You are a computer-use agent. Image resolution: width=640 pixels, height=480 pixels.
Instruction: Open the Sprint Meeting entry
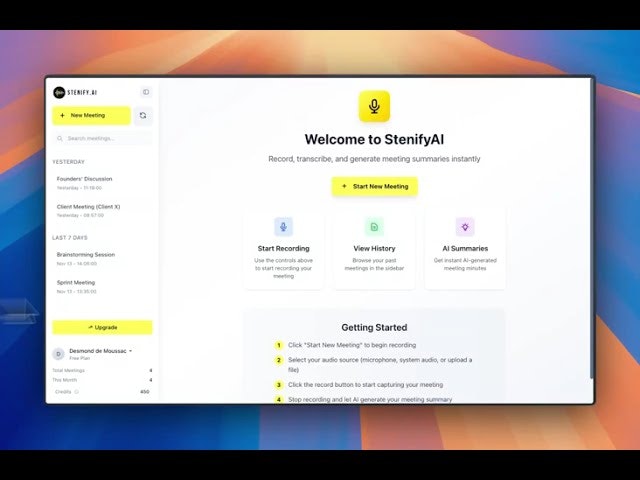[x=102, y=287]
